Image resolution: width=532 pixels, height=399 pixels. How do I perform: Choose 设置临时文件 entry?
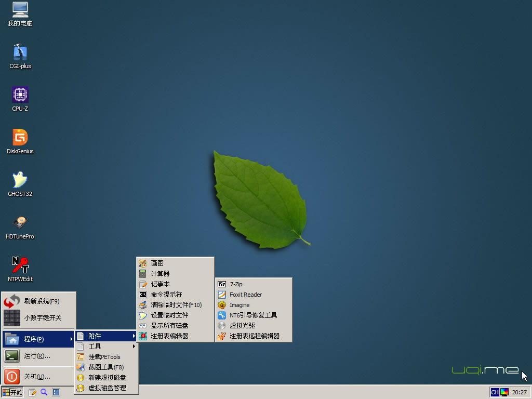pyautogui.click(x=176, y=315)
